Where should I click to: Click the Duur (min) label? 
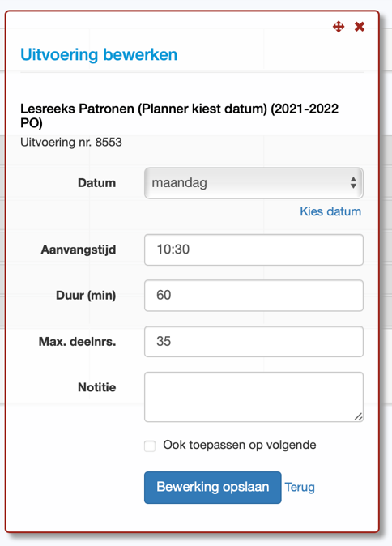[86, 296]
